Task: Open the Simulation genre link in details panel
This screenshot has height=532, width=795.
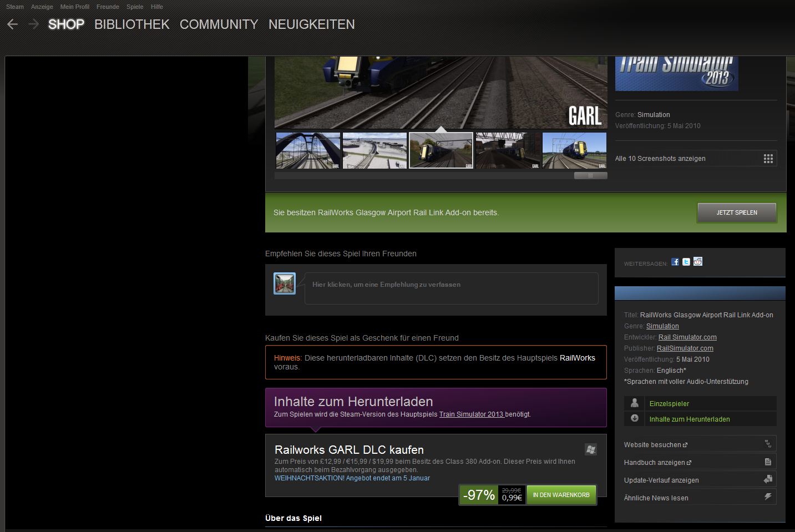Action: click(x=662, y=326)
